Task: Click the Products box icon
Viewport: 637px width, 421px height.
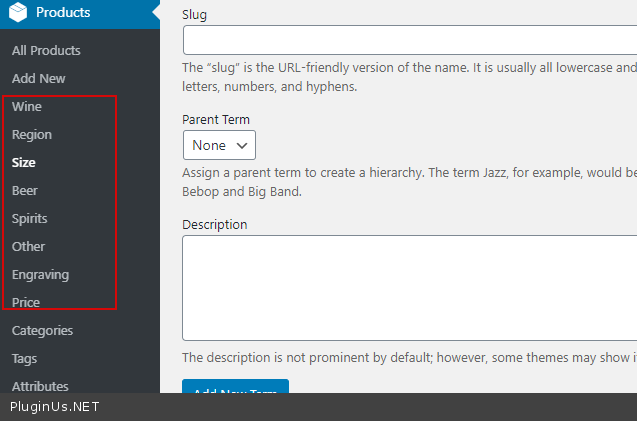Action: [x=19, y=13]
